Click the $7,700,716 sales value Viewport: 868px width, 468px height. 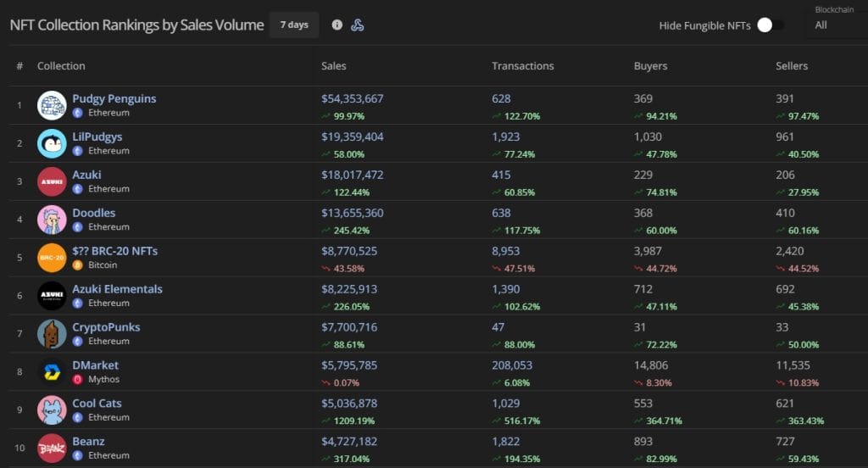click(349, 327)
